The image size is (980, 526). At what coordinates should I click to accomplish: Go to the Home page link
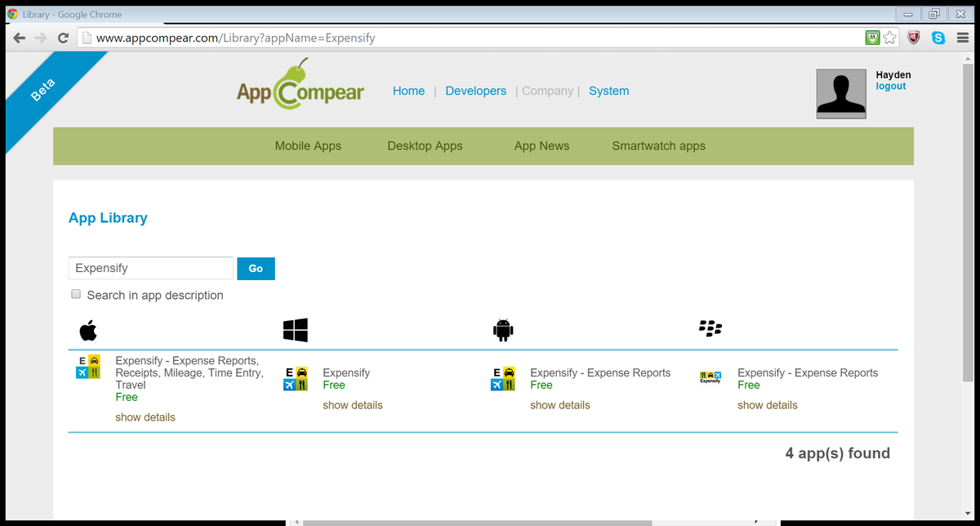(408, 91)
